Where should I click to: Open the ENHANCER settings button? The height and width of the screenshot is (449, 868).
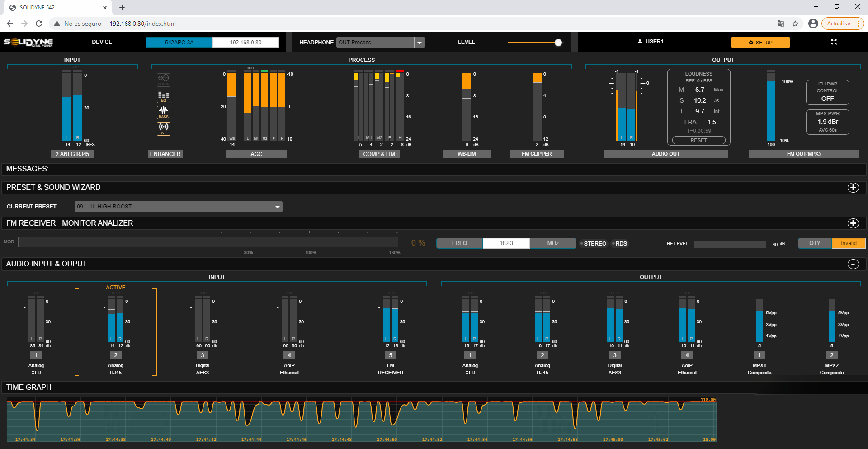[x=165, y=154]
